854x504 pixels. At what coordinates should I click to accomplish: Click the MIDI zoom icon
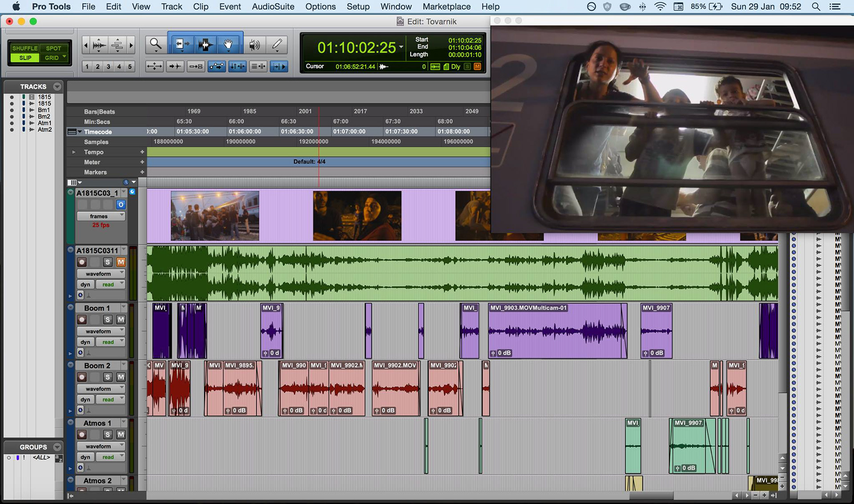click(117, 45)
